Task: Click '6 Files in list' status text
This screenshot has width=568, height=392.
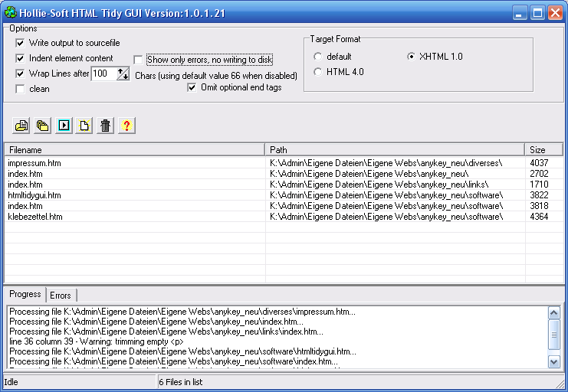Action: click(x=180, y=382)
